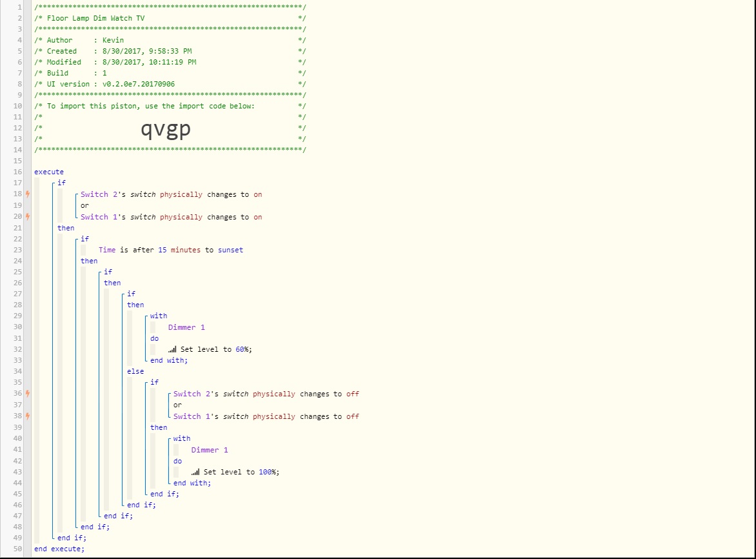
Task: Click the 'with' keyword on line 29
Action: click(x=159, y=316)
